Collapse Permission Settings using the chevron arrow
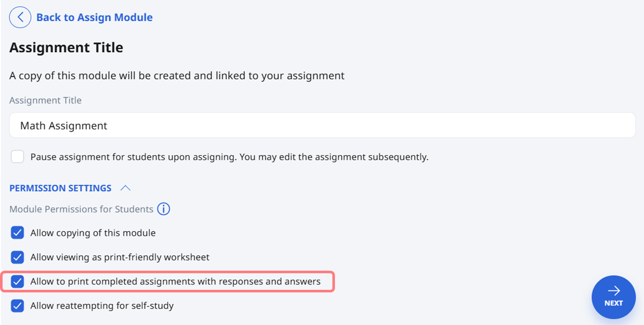The image size is (644, 325). (125, 188)
